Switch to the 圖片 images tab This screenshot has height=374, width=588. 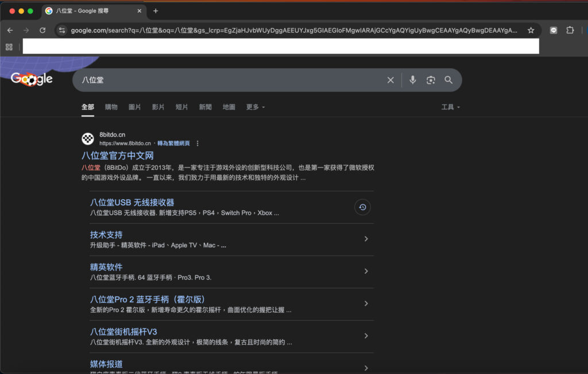coord(134,107)
